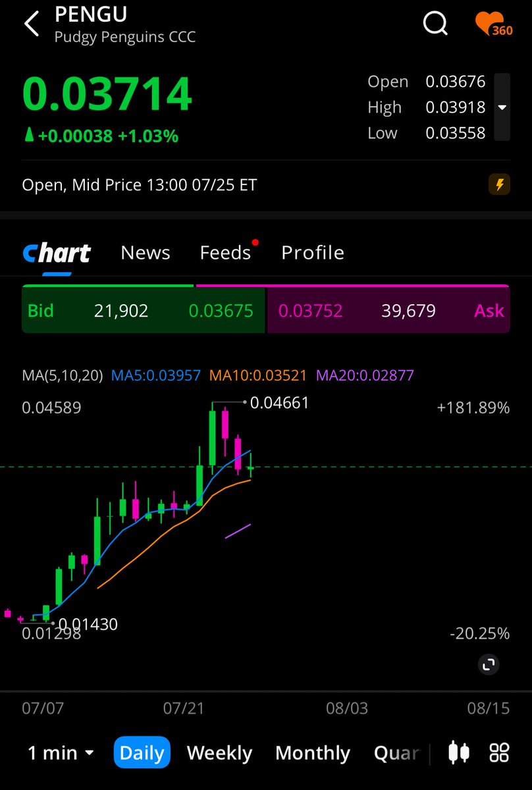Switch to Monthly timeframe
The image size is (532, 790).
coord(313,752)
